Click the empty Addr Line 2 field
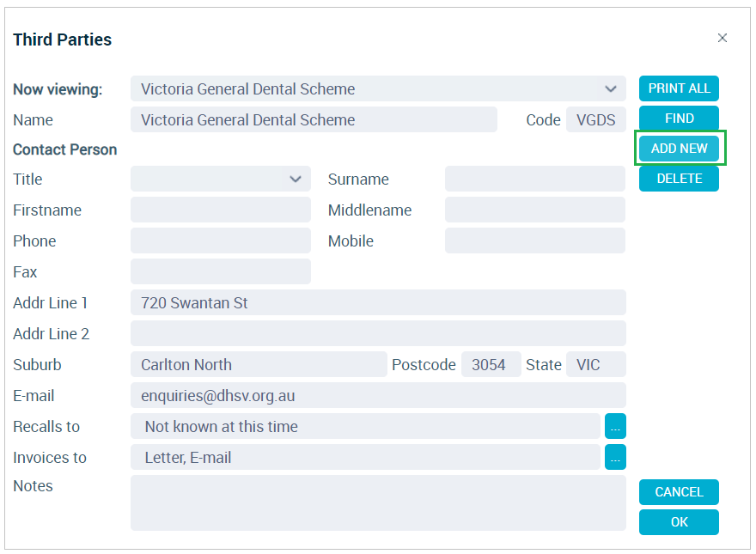This screenshot has width=756, height=554. tap(378, 333)
